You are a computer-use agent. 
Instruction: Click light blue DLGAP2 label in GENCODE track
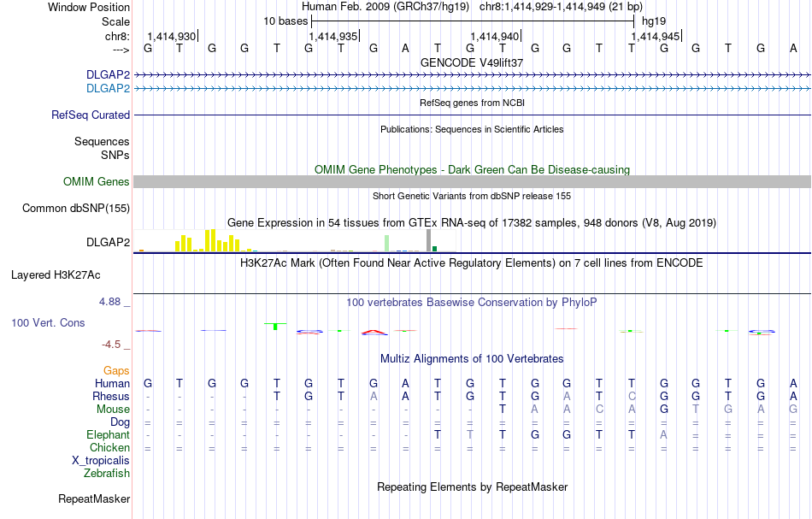(x=109, y=89)
